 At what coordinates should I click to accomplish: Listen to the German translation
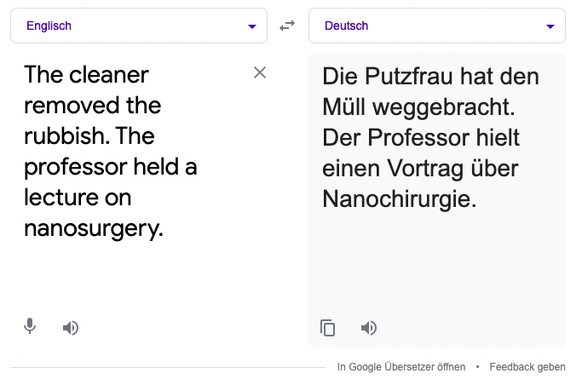(x=369, y=328)
